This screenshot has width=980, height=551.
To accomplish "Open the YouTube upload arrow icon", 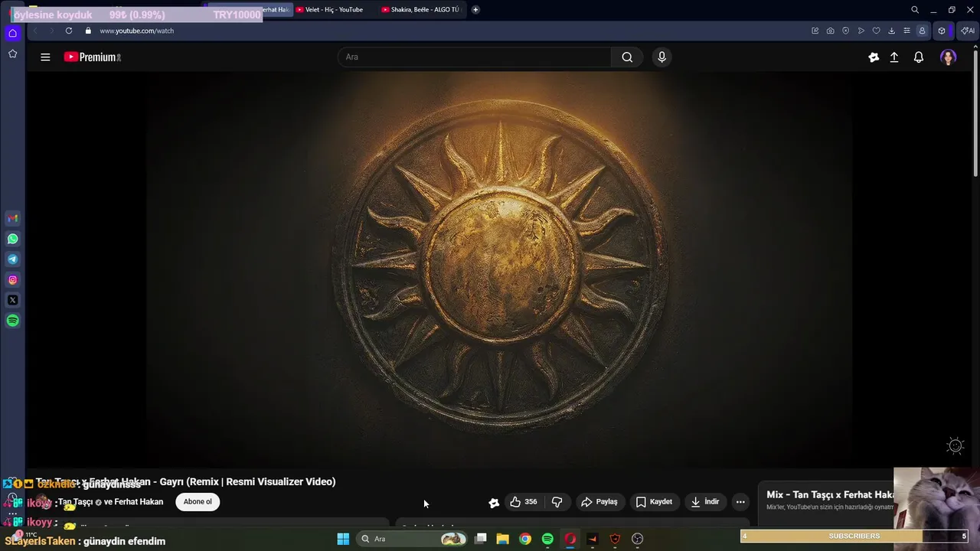I will coord(894,57).
